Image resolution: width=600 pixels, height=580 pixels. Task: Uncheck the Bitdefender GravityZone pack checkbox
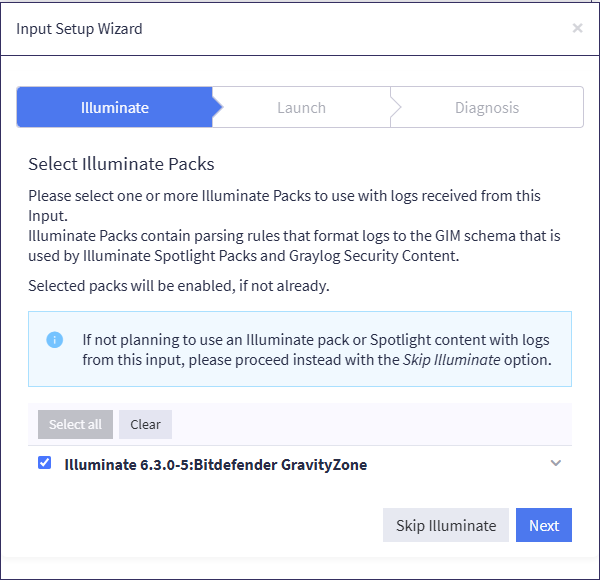44,463
